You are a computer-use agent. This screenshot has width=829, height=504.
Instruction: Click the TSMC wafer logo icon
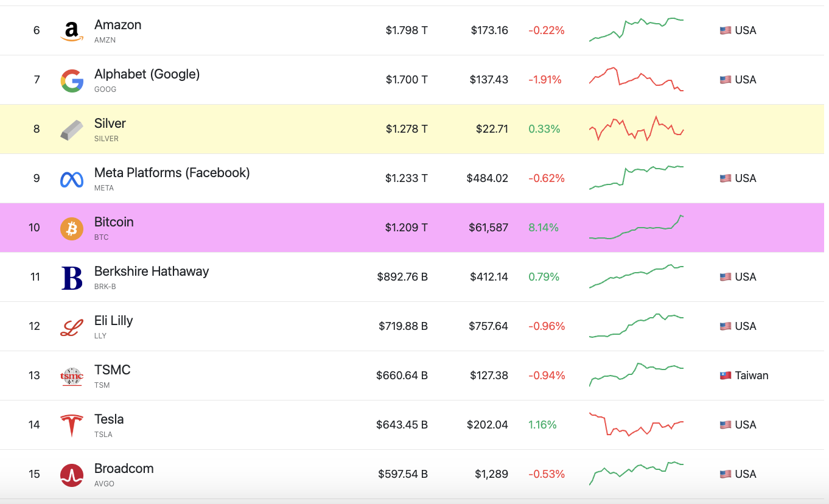tap(72, 376)
